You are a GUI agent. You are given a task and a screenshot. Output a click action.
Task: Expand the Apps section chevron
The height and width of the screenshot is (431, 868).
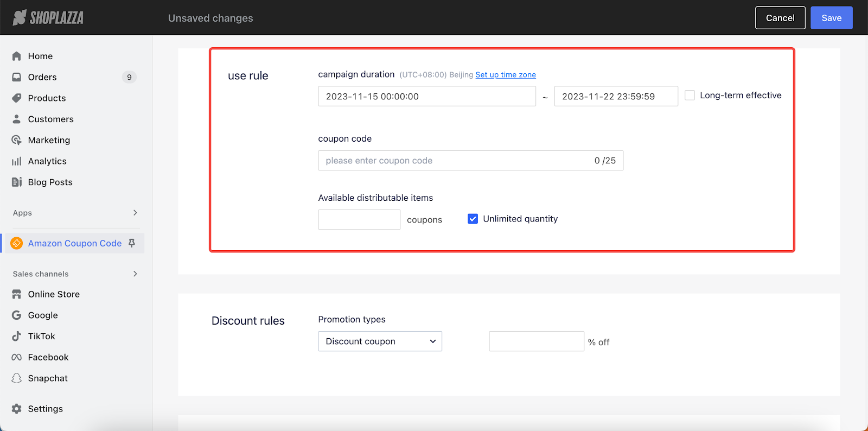(x=135, y=213)
